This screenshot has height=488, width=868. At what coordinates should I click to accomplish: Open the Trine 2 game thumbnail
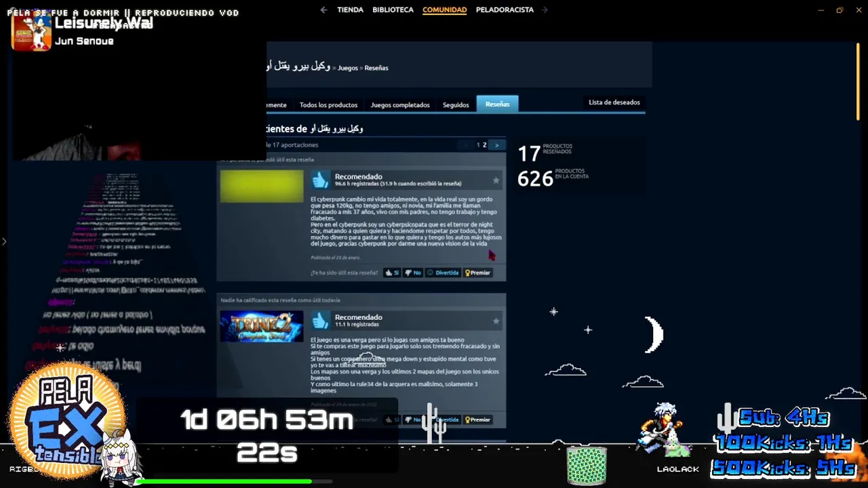262,326
